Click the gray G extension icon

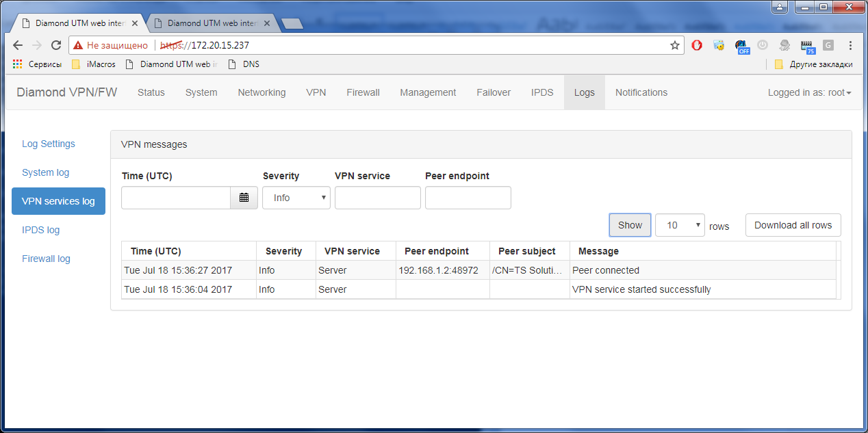(828, 45)
